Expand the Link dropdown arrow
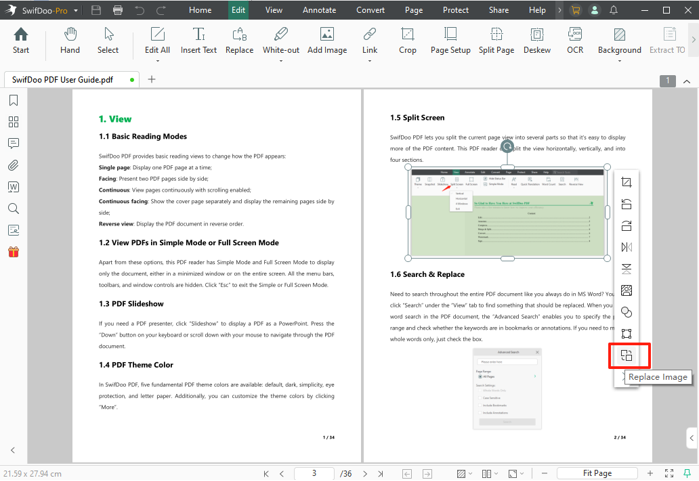The image size is (699, 481). 370,60
